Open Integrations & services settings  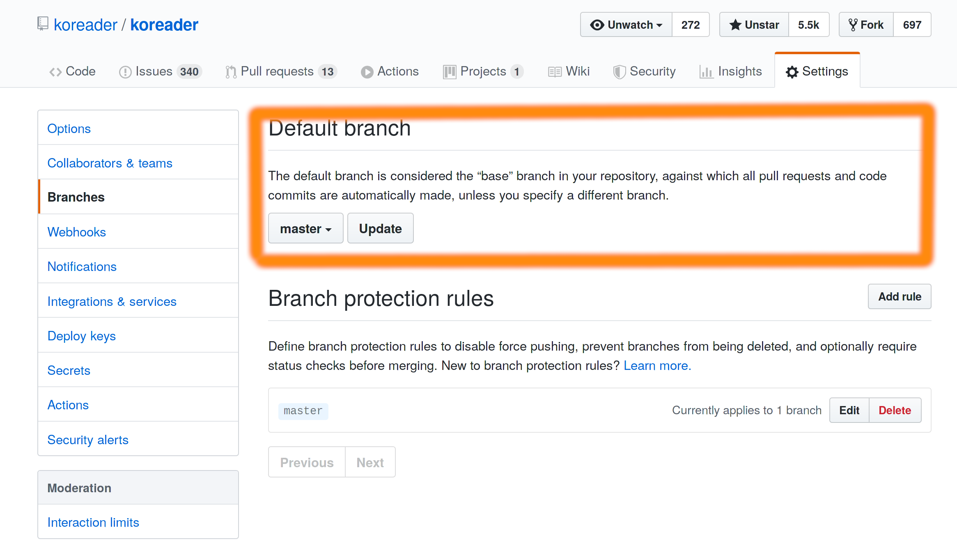pyautogui.click(x=138, y=301)
